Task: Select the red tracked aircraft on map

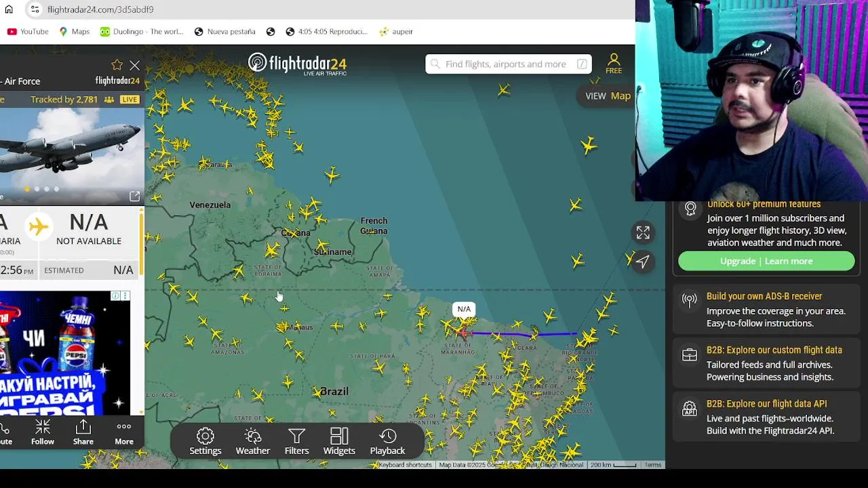Action: coord(463,331)
